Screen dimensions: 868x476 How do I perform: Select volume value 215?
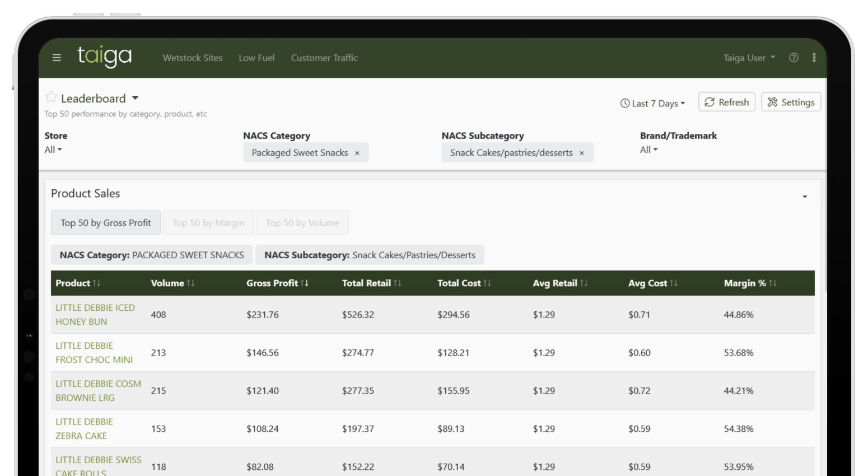click(158, 391)
